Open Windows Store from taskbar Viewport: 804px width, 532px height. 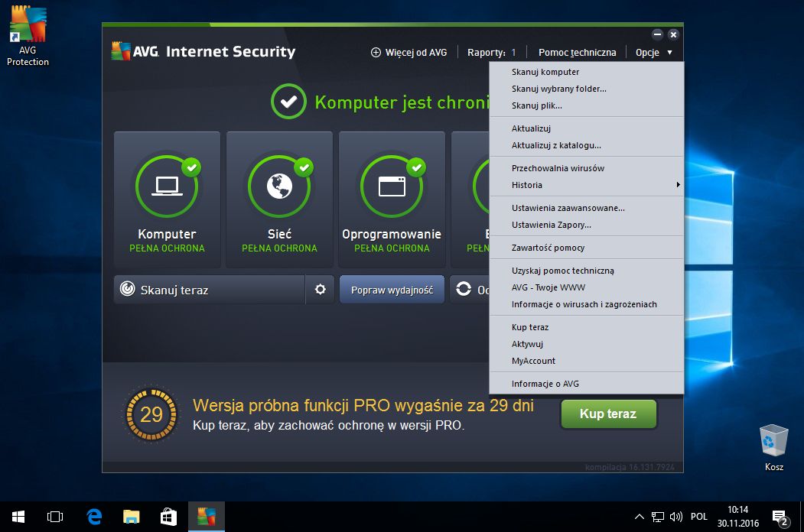coord(169,517)
